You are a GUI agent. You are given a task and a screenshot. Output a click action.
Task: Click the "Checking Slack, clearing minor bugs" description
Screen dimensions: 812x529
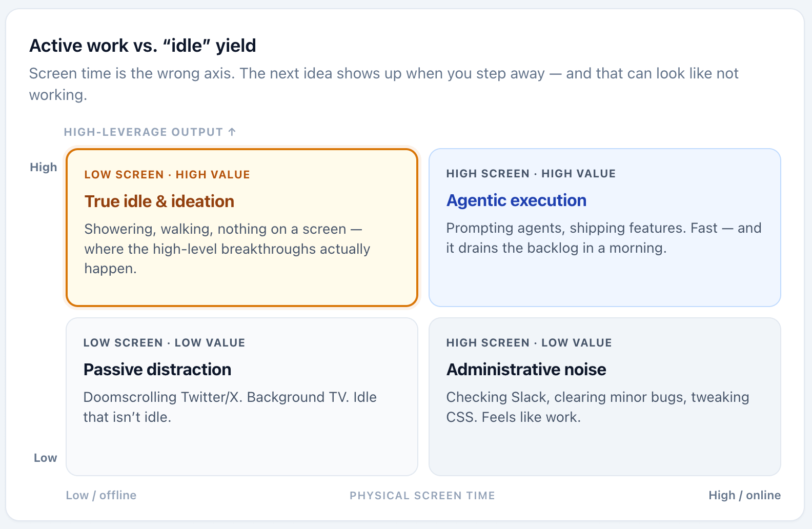coord(597,407)
